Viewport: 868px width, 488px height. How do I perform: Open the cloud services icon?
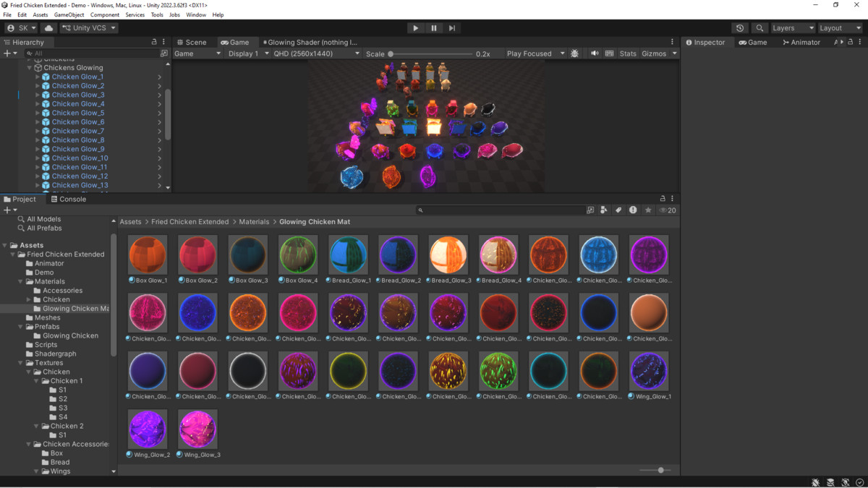tap(49, 28)
